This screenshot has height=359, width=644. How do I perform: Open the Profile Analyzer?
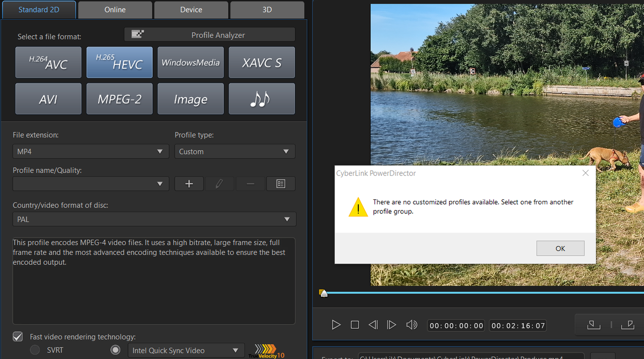(210, 35)
